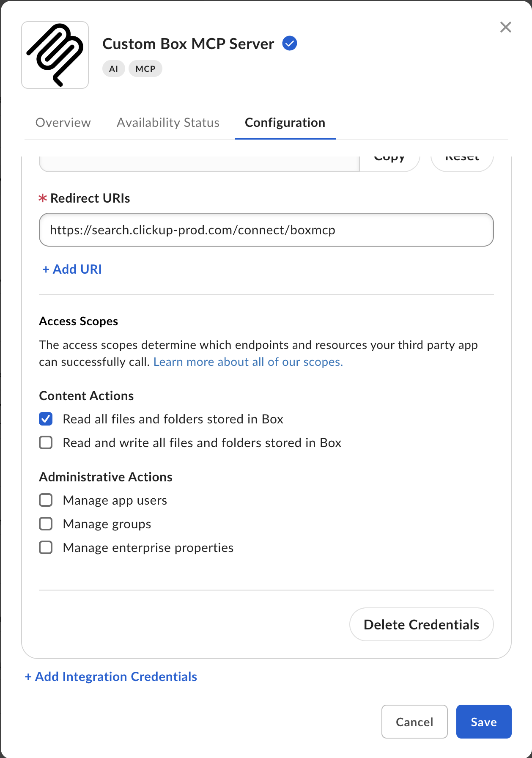Switch to the Overview tab
Screen dimensions: 532x758
coord(63,123)
